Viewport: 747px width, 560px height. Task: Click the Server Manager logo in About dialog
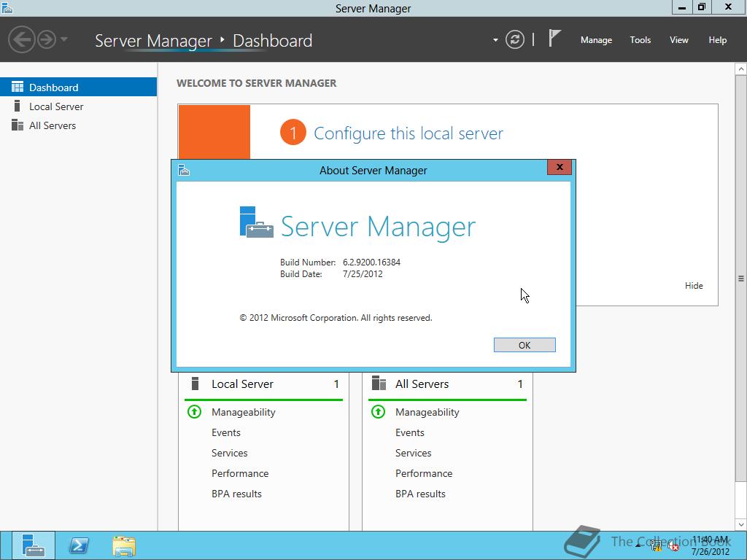pyautogui.click(x=256, y=222)
